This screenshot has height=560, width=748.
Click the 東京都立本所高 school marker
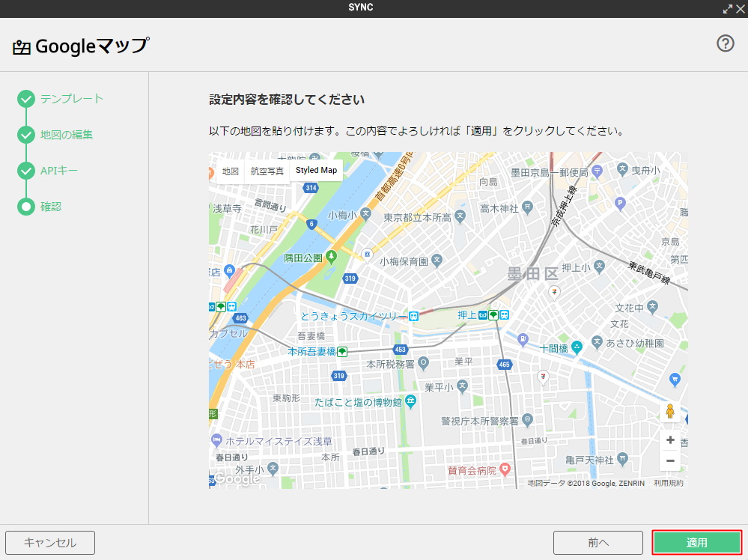[460, 216]
